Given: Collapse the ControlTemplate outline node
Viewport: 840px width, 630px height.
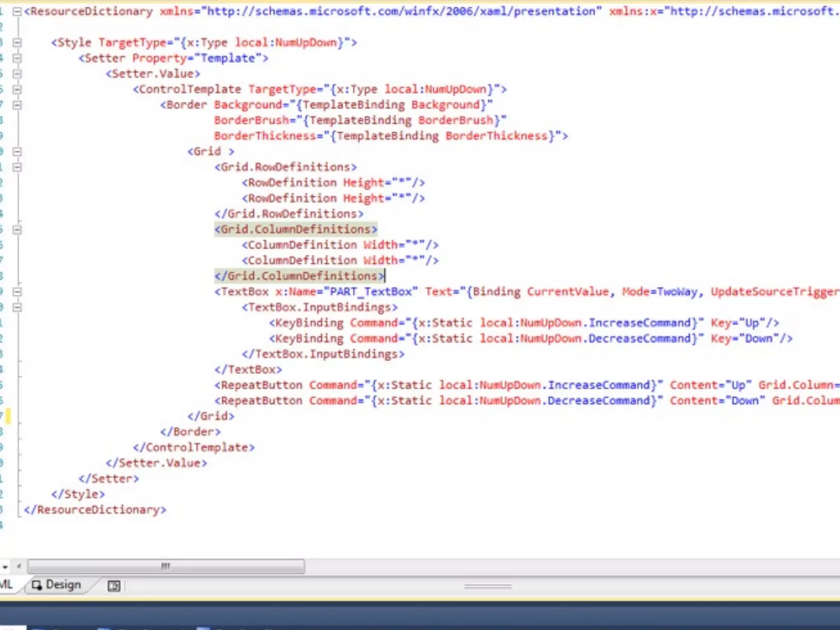Looking at the screenshot, I should coord(17,89).
